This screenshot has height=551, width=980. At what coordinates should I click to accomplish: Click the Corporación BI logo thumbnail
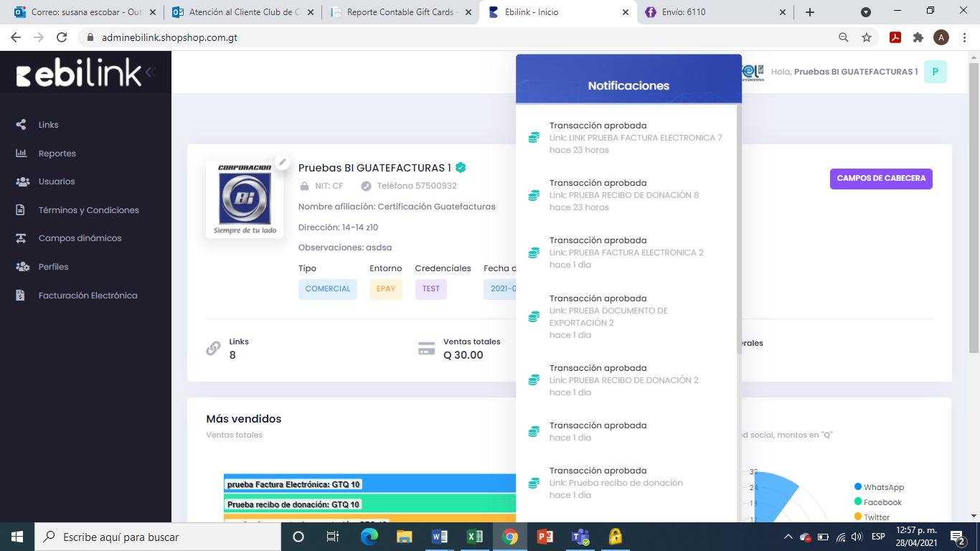pos(245,199)
